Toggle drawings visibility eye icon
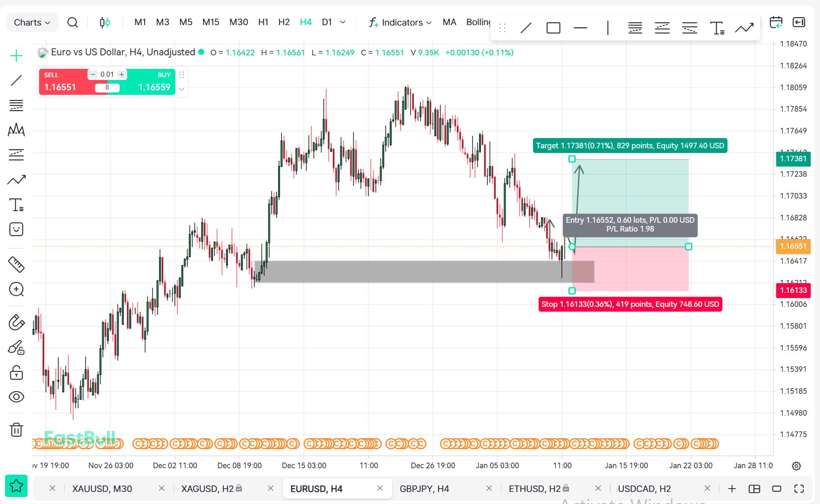The width and height of the screenshot is (820, 504). point(16,397)
